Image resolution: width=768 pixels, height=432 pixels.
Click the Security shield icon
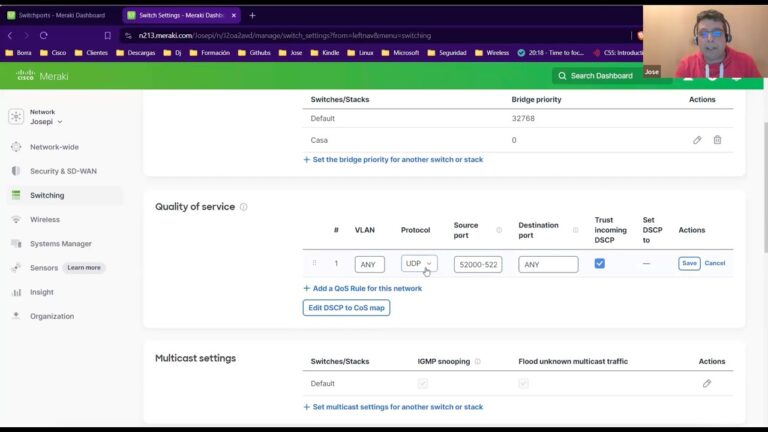[x=16, y=171]
